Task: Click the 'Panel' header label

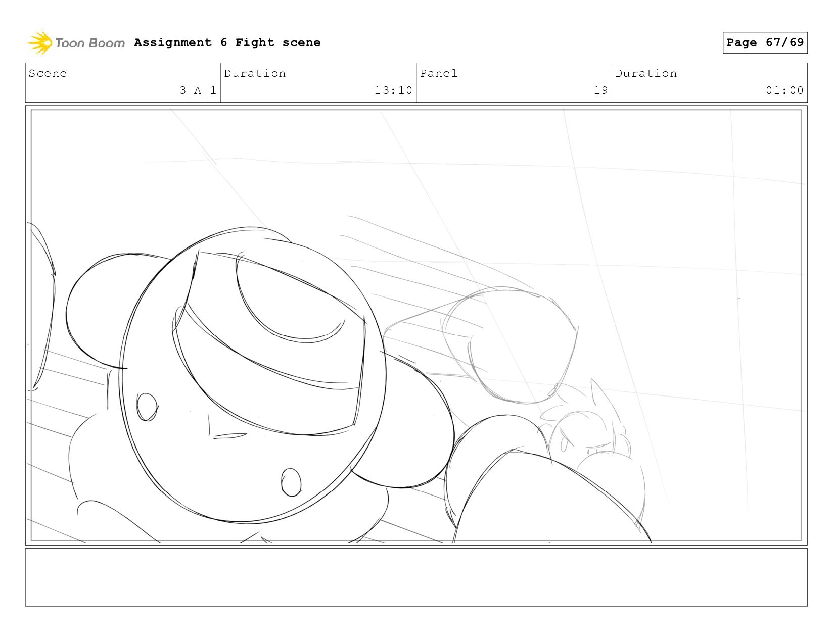Action: click(439, 73)
